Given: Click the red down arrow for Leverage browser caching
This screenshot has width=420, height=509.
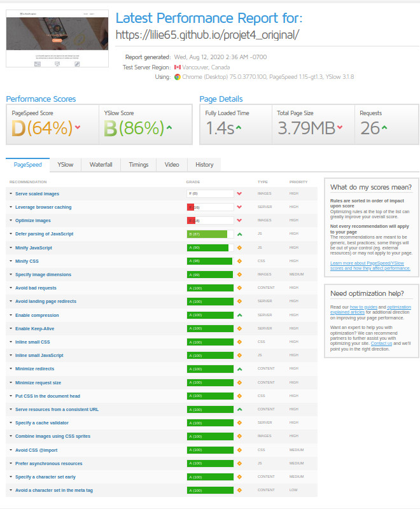Looking at the screenshot, I should click(x=240, y=207).
